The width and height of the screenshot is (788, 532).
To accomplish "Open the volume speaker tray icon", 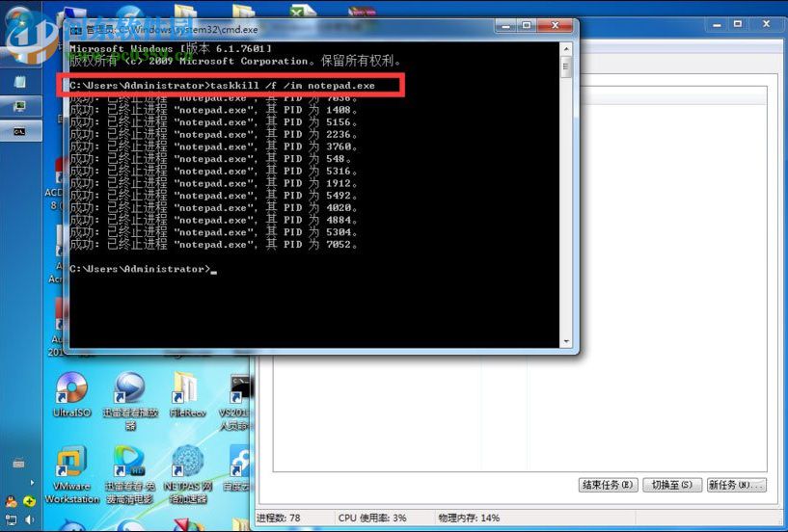I will point(29,519).
